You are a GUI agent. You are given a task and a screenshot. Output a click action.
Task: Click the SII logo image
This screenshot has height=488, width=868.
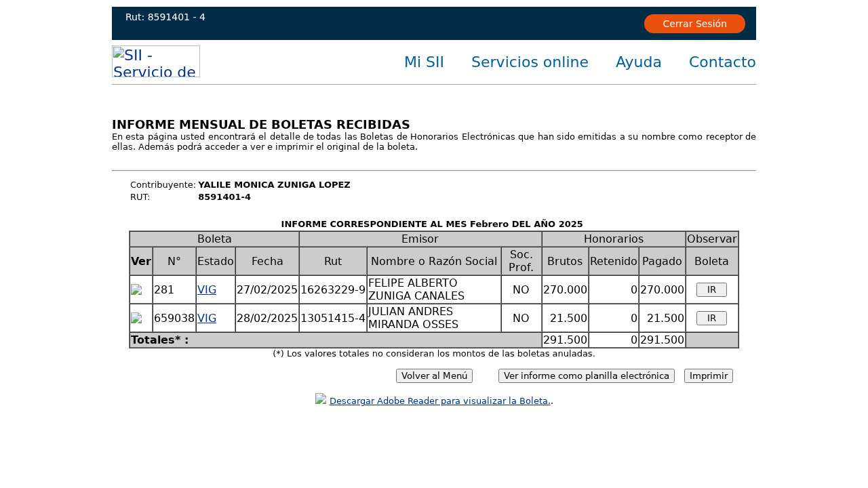click(156, 62)
